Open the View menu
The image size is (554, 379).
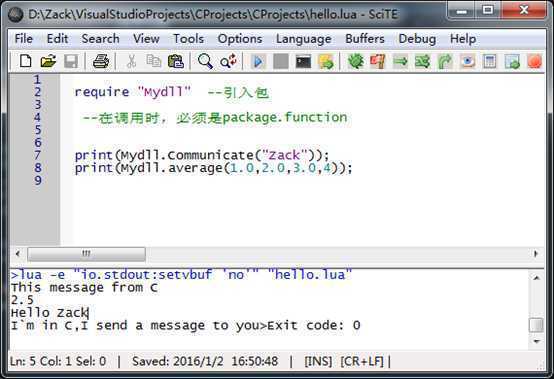pyautogui.click(x=146, y=39)
